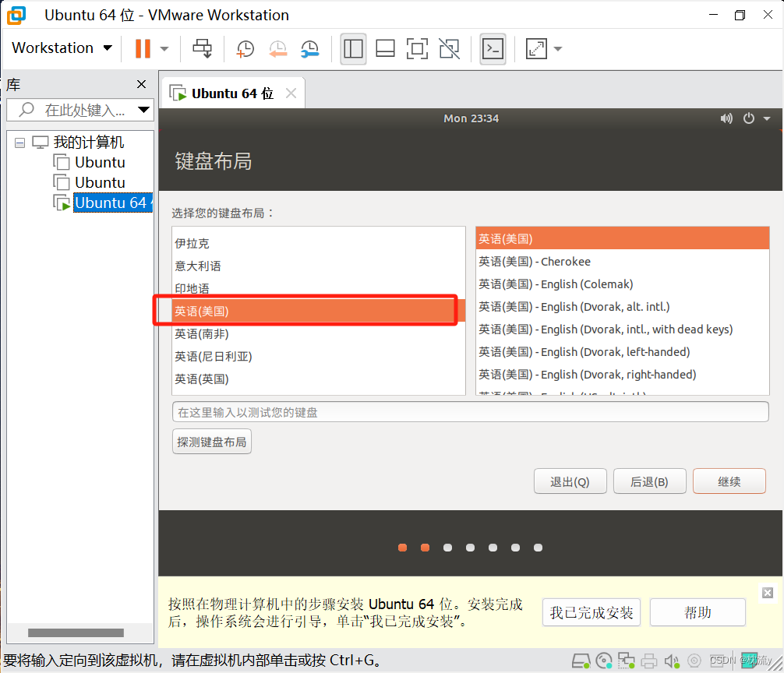
Task: Take a snapshot of this virtual machine
Action: (245, 49)
